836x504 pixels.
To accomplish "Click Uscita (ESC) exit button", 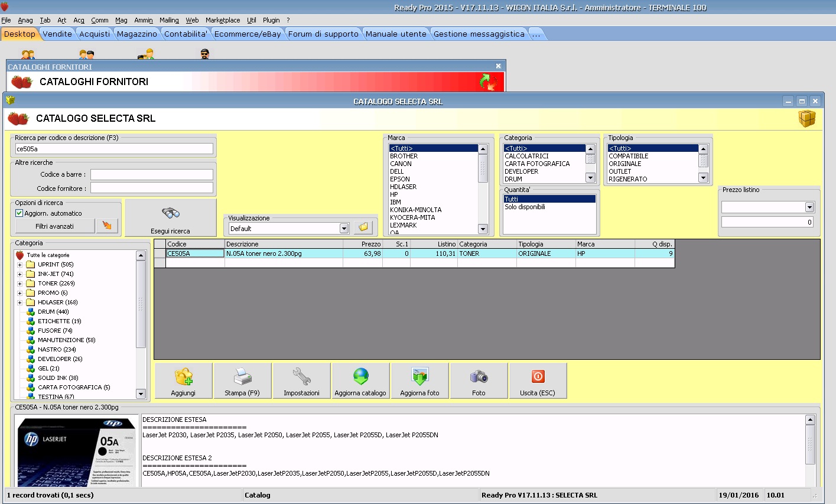I will point(538,381).
